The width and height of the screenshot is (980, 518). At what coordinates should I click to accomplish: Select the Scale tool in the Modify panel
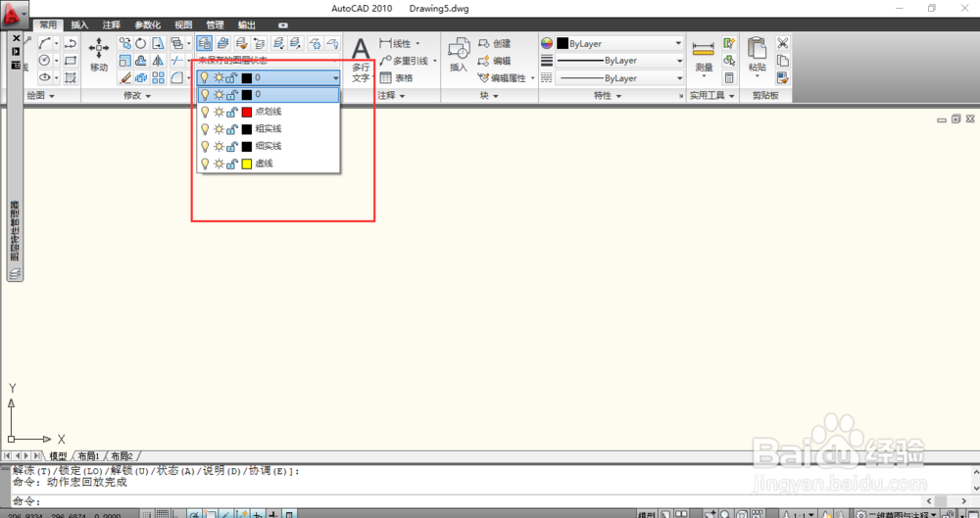click(x=125, y=61)
